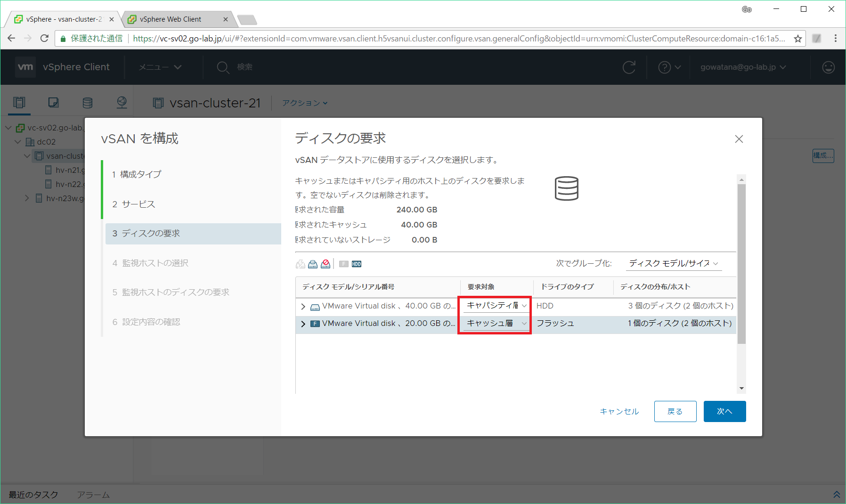Open the 最近のタスク tab at bottom
846x504 pixels.
(33, 495)
